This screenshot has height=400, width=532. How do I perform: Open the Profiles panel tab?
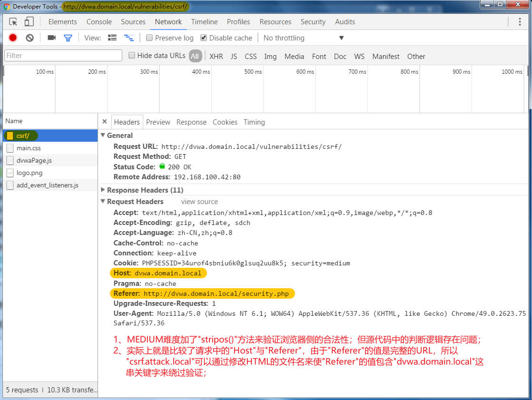(x=238, y=22)
